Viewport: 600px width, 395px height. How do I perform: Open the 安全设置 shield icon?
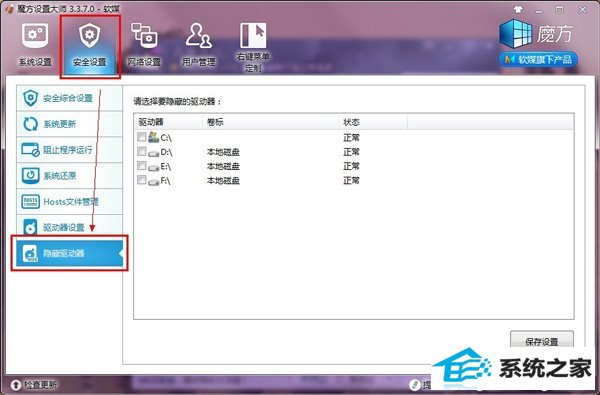(89, 36)
